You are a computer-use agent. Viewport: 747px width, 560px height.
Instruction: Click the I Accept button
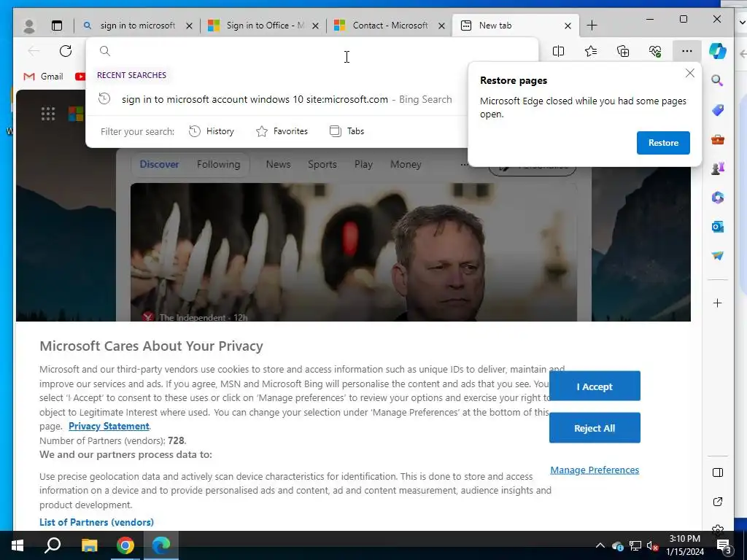coord(595,386)
